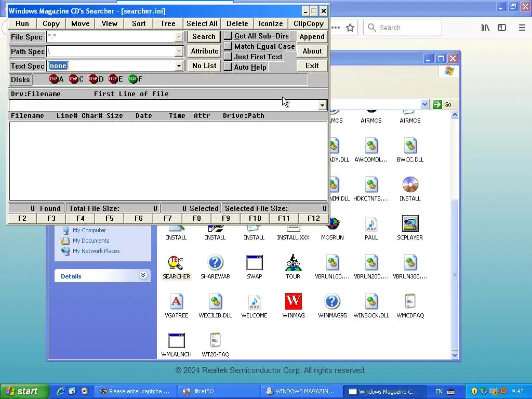Image resolution: width=532 pixels, height=399 pixels.
Task: Click the Exit button in Searcher
Action: [312, 66]
